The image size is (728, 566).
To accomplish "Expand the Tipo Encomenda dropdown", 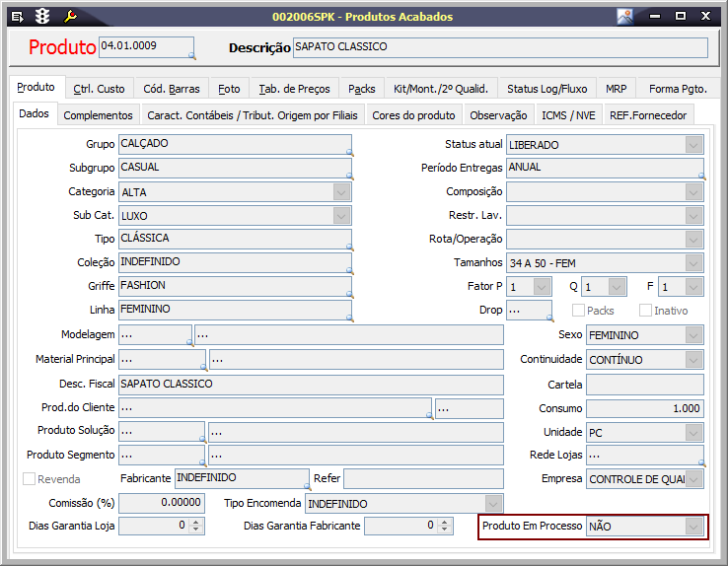I will pos(493,503).
